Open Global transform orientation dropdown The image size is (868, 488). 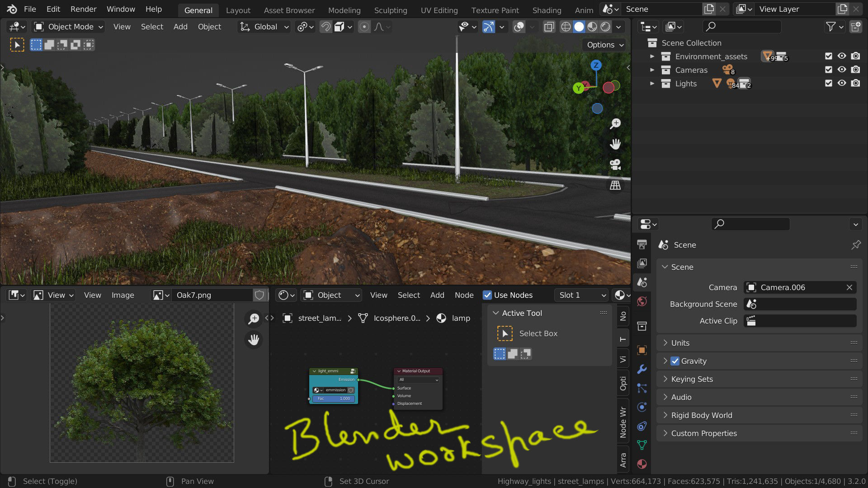pos(264,27)
